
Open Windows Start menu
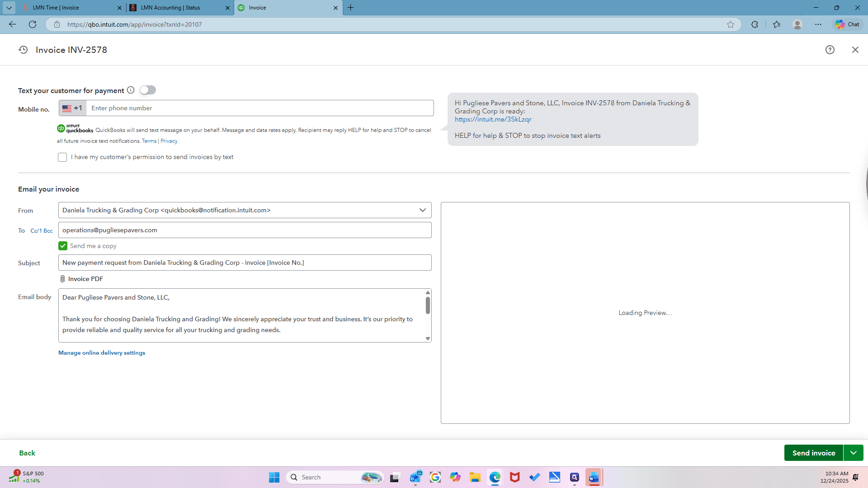(274, 477)
